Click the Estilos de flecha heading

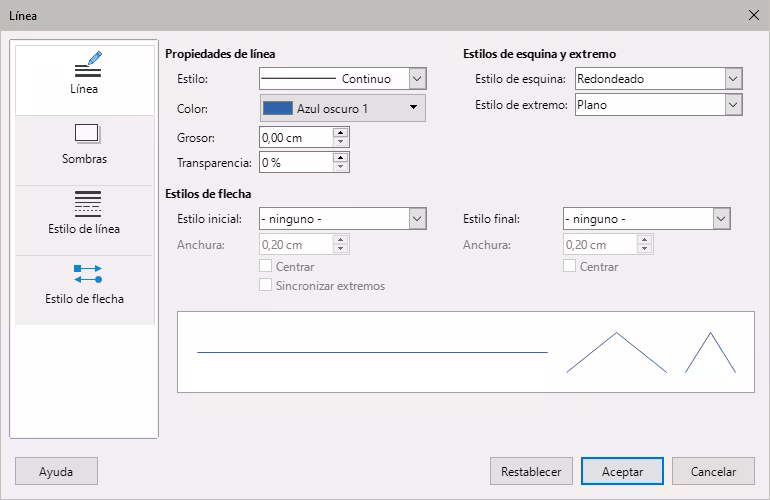(208, 194)
